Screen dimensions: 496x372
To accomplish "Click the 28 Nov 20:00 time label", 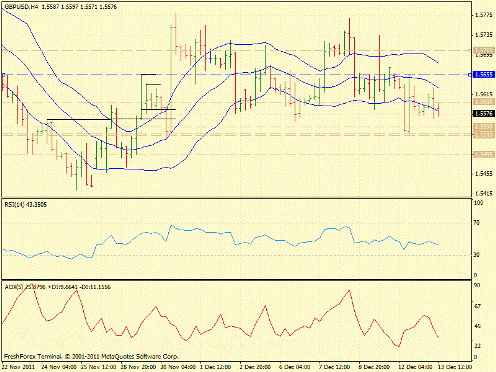I will coord(139,367).
